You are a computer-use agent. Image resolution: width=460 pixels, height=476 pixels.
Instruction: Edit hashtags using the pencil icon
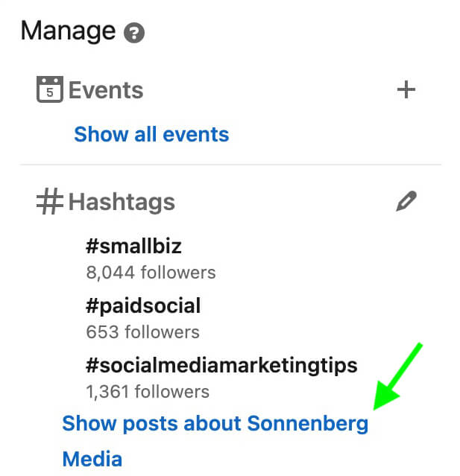click(406, 201)
